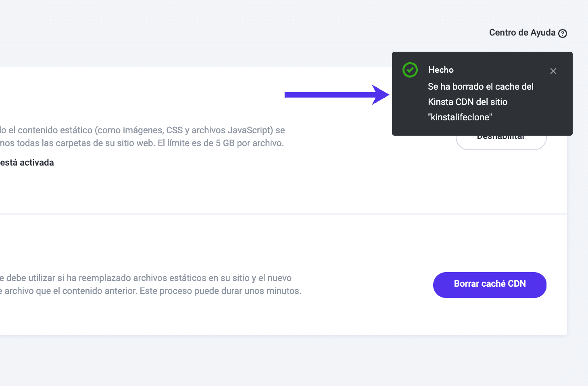Click the "Kinsta CDN del sitio" line

[467, 102]
